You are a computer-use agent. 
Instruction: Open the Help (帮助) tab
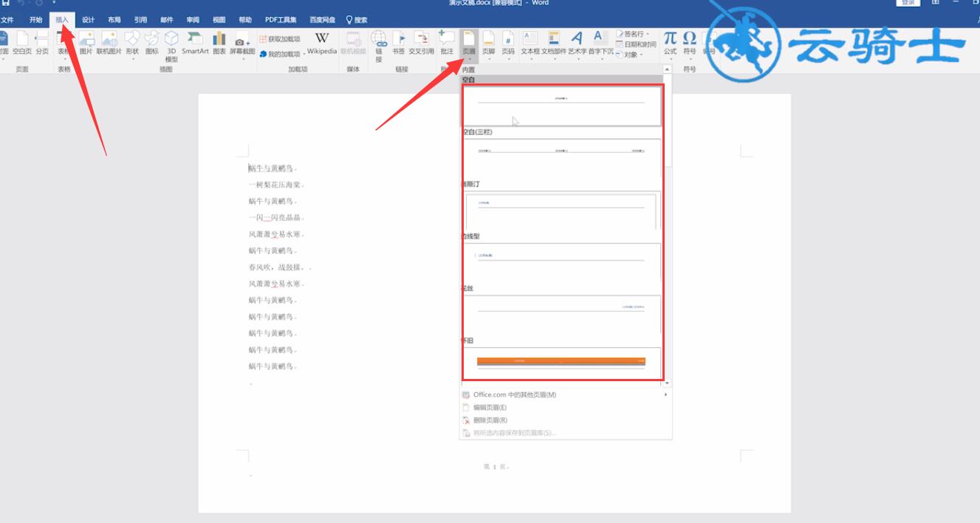(x=245, y=20)
